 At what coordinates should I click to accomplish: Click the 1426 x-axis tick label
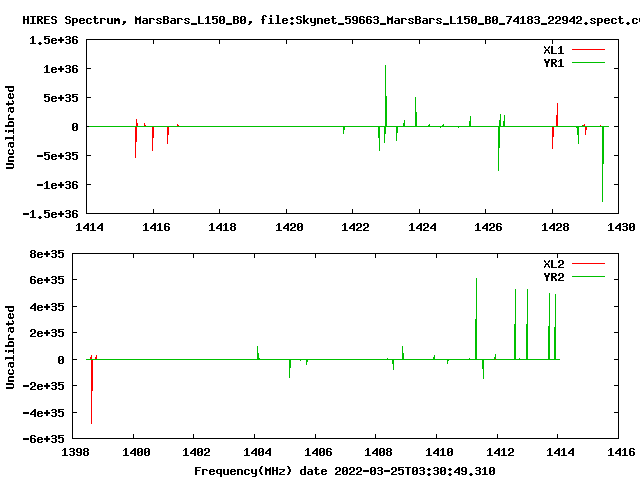click(488, 227)
